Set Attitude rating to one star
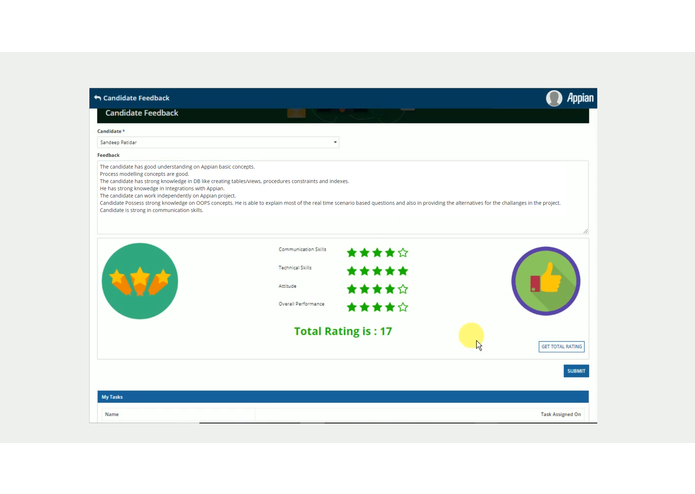Screen dimensions: 695x494 [x=352, y=289]
